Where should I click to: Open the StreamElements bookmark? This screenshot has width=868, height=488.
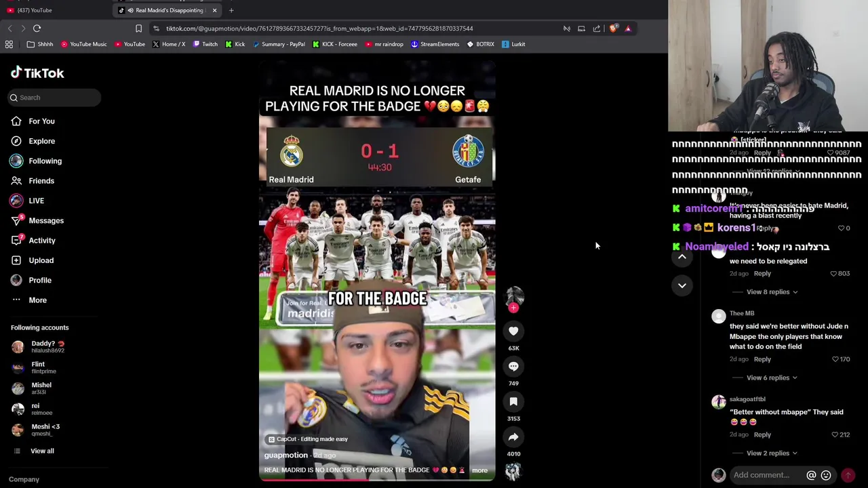pyautogui.click(x=435, y=44)
